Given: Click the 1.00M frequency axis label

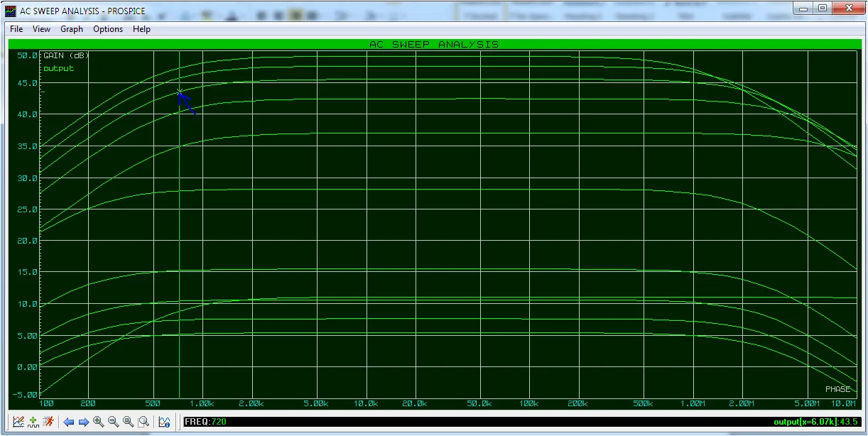Looking at the screenshot, I should click(692, 403).
